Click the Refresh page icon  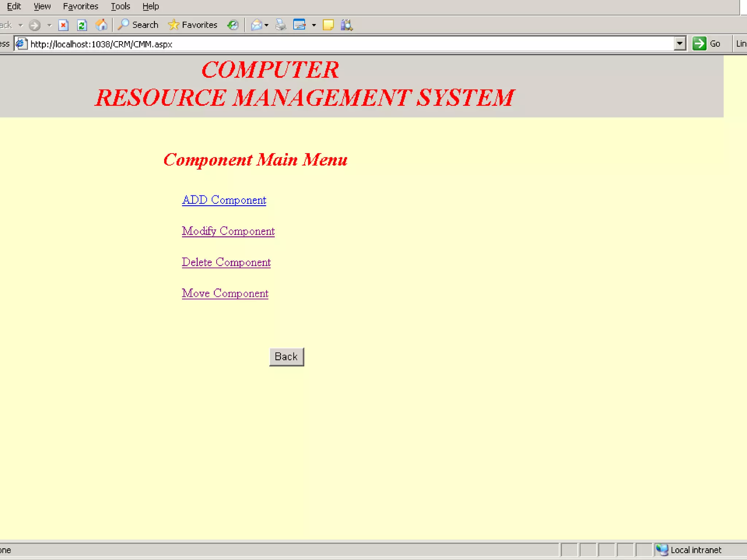(82, 25)
